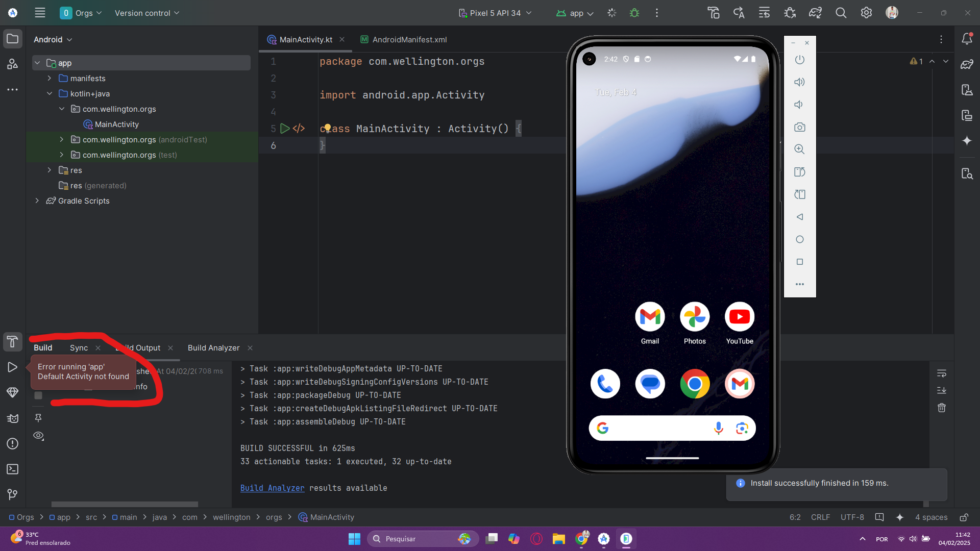
Task: Sync project with Gradle files
Action: [x=816, y=13]
